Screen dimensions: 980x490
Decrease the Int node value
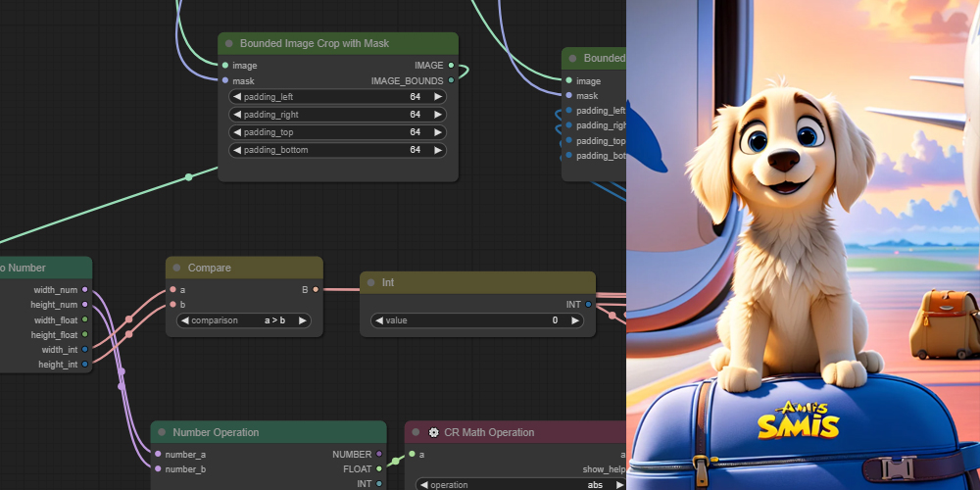tap(378, 320)
